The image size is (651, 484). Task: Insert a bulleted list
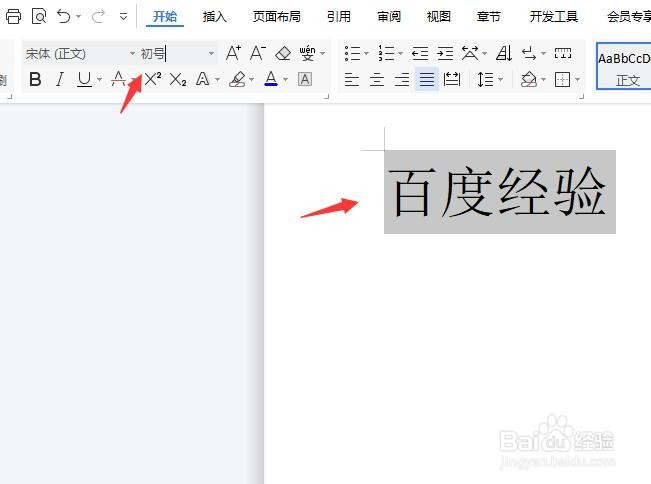pyautogui.click(x=352, y=53)
